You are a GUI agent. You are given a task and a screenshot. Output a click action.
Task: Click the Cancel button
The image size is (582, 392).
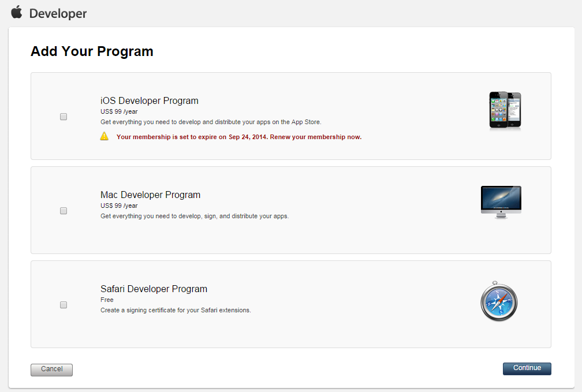click(51, 369)
